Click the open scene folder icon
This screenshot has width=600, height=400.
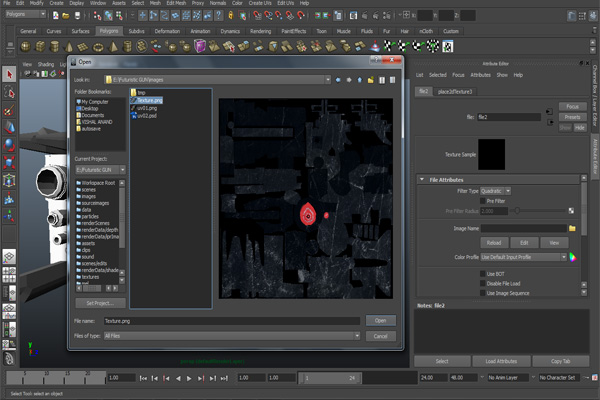(x=66, y=16)
